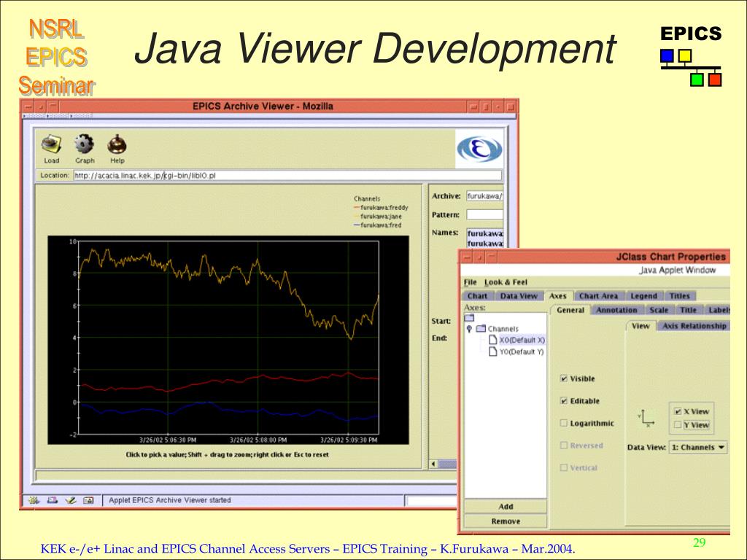Click first Mozilla status bar icon
747x560 pixels.
click(34, 500)
